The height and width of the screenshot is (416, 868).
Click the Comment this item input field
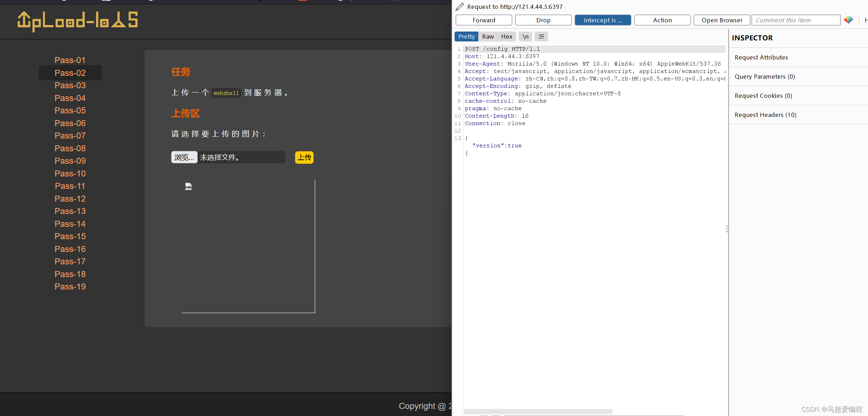(x=796, y=20)
